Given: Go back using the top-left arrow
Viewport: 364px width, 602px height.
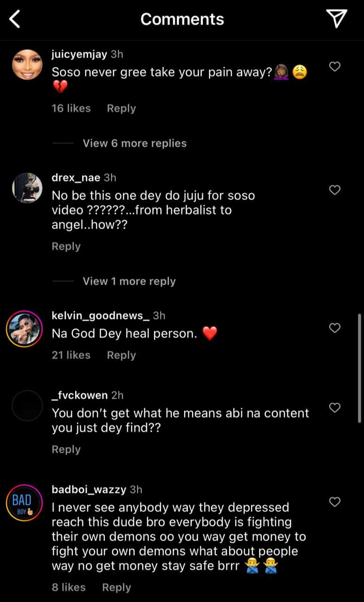Looking at the screenshot, I should tap(15, 19).
